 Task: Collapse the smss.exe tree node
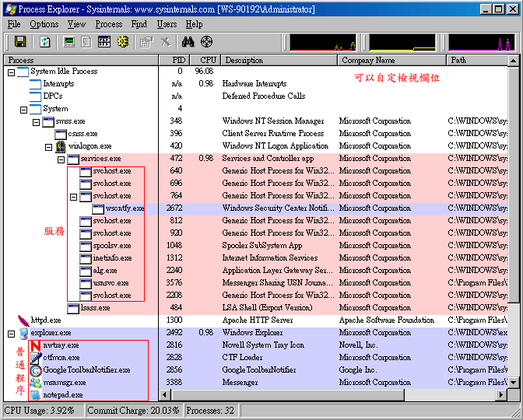36,122
